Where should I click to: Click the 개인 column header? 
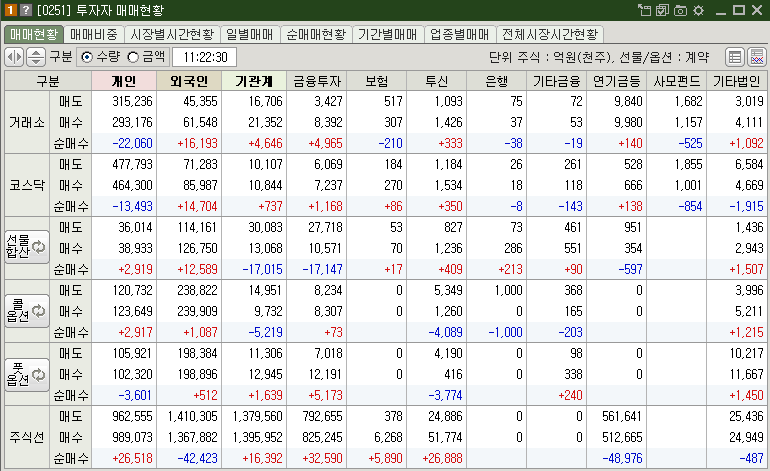click(x=124, y=81)
